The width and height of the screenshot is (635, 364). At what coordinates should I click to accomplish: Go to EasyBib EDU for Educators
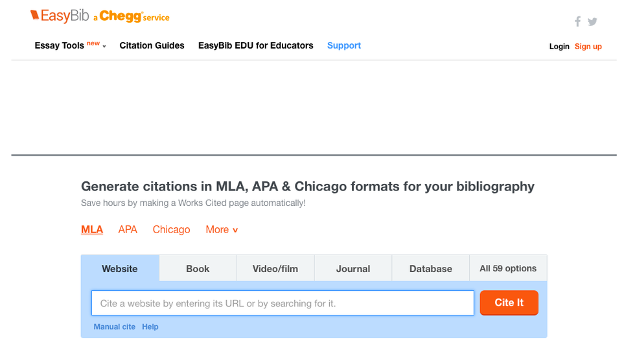(x=255, y=46)
